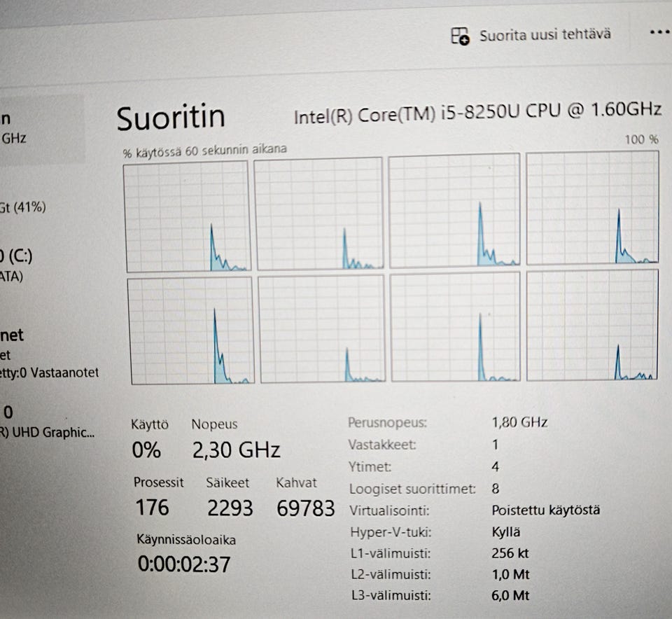Click the Ytimet value 4

(496, 466)
